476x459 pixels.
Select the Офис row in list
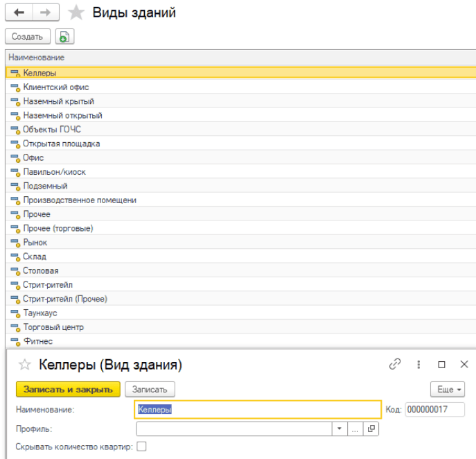point(33,157)
